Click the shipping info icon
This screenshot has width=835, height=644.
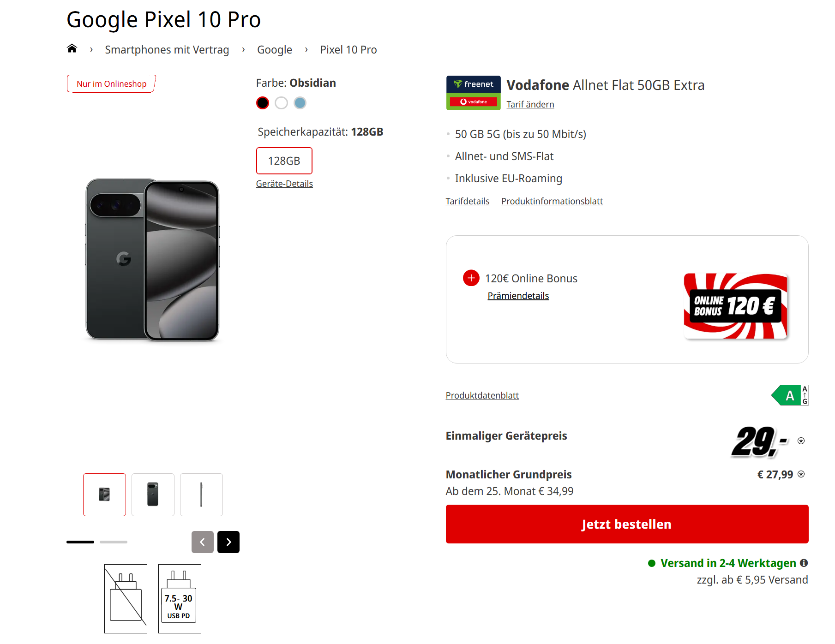coord(804,563)
